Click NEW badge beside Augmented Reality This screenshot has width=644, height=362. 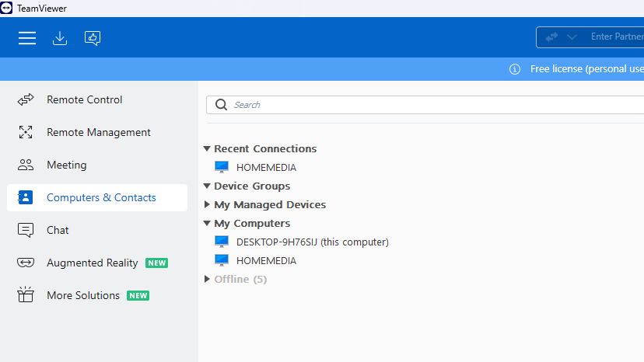point(157,263)
